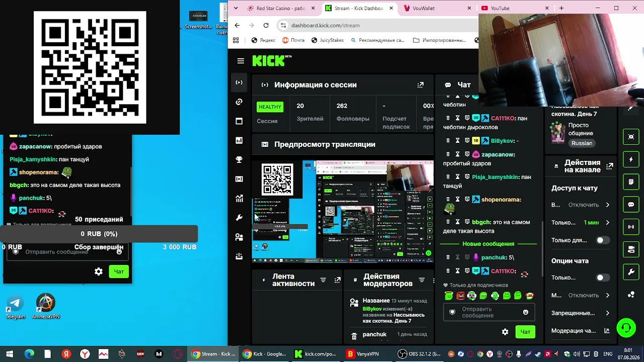Open the Windows Start menu
This screenshot has height=362, width=644.
(10, 354)
